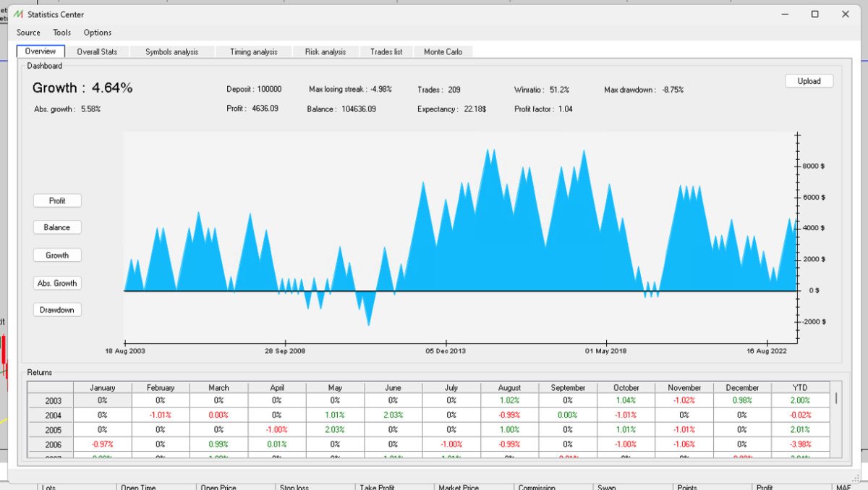Show the Profit chart
The height and width of the screenshot is (490, 868).
coord(57,200)
